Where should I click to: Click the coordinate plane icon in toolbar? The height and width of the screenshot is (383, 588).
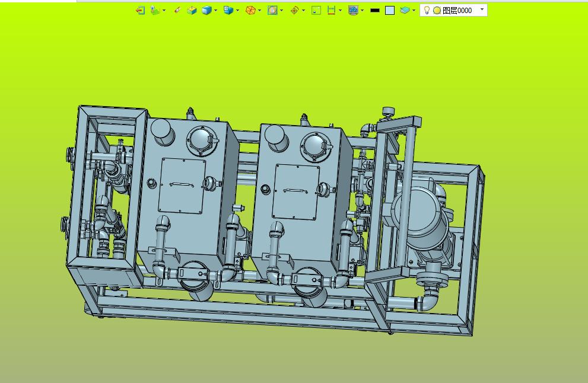click(155, 11)
